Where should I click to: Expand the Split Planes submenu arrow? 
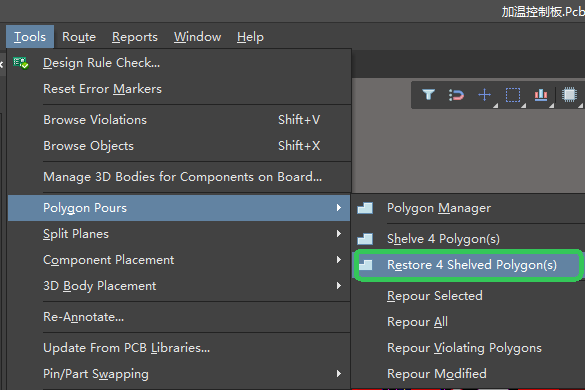coord(338,234)
